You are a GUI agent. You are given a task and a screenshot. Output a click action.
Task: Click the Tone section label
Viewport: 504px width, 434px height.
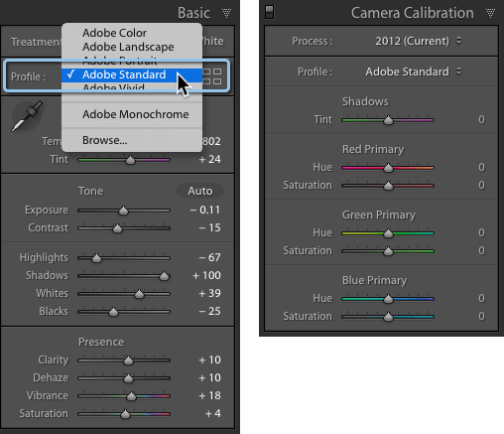click(x=90, y=191)
